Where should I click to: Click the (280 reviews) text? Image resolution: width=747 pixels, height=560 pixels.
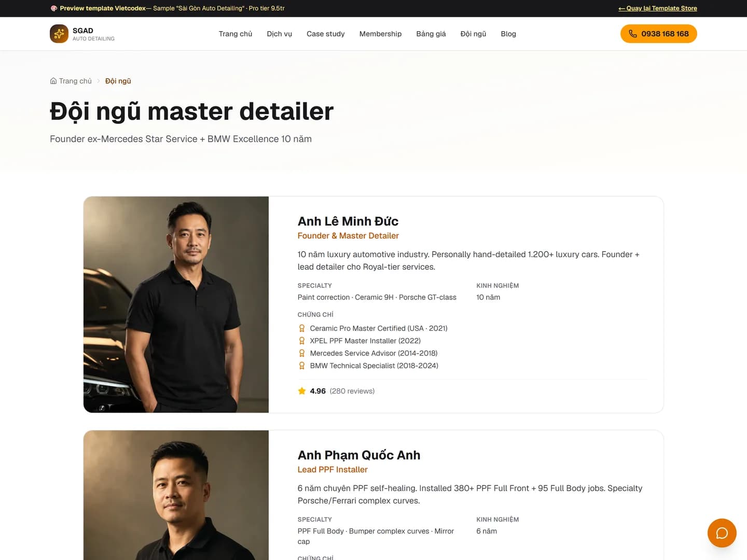(352, 391)
